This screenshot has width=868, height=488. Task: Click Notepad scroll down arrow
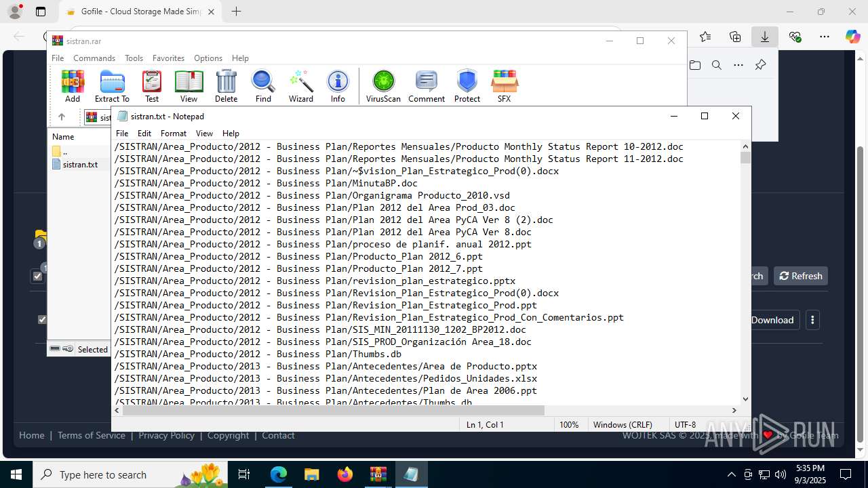tap(745, 399)
